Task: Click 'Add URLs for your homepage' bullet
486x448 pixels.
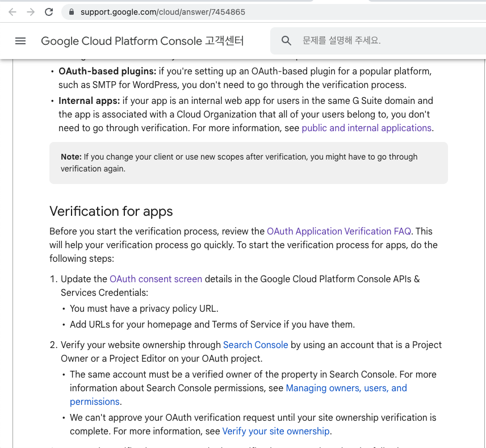Action: pyautogui.click(x=212, y=324)
